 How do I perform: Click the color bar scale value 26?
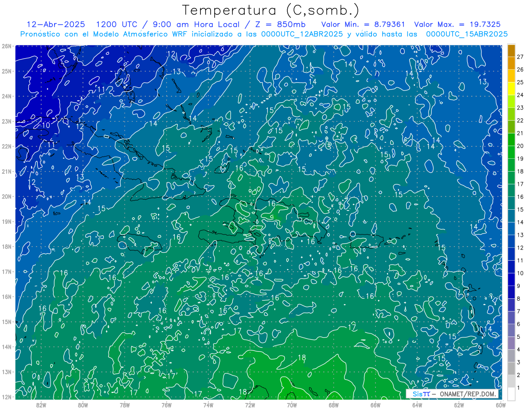[x=520, y=70]
